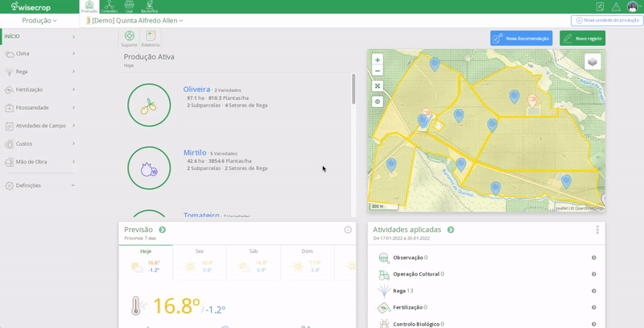Expand the Mão de Obra section
Viewport: 644px width, 328px height.
[x=39, y=162]
